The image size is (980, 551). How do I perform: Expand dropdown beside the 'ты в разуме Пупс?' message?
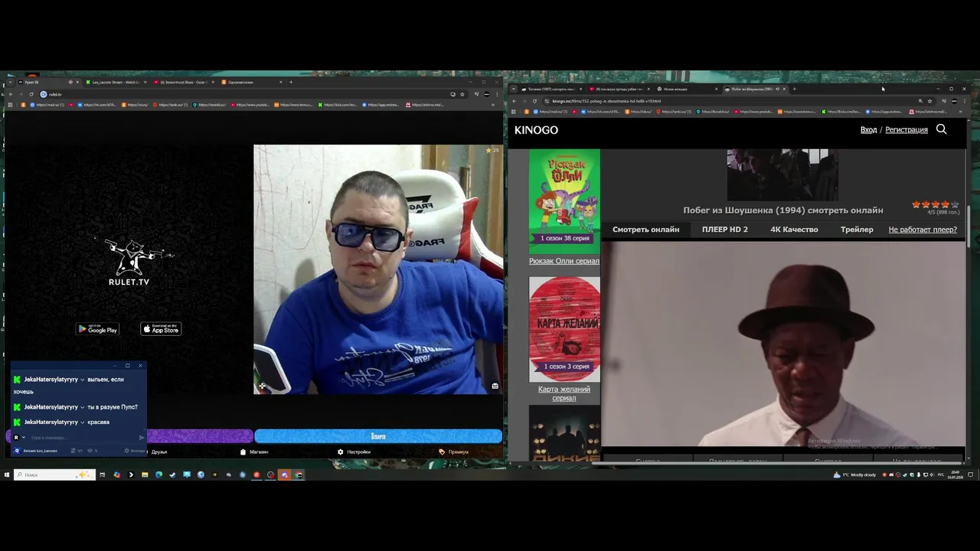pyautogui.click(x=82, y=407)
